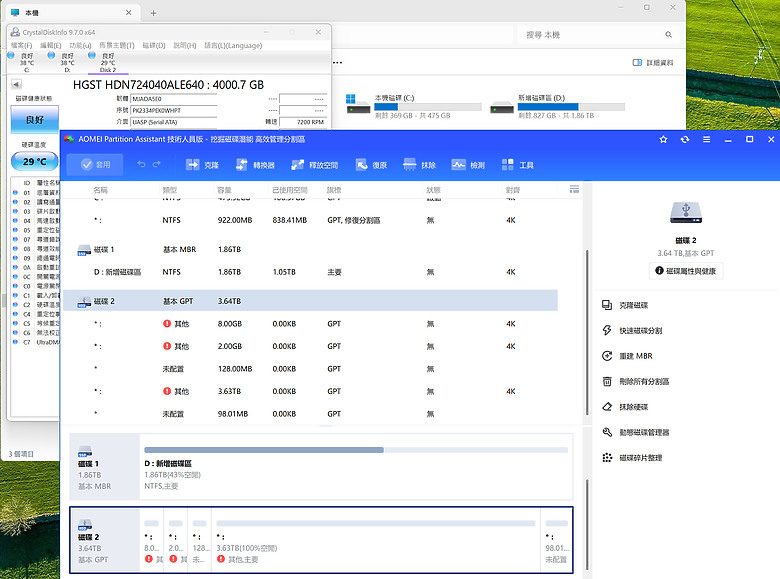The width and height of the screenshot is (780, 579).
Task: Open the 語言(L)(Language) menu in CrystalDiskInfo
Action: pos(233,45)
